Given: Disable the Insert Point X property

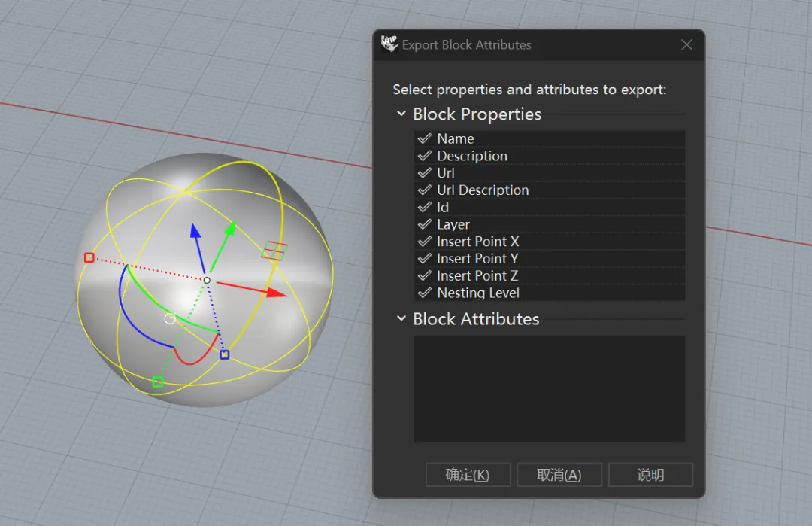Looking at the screenshot, I should (x=425, y=242).
